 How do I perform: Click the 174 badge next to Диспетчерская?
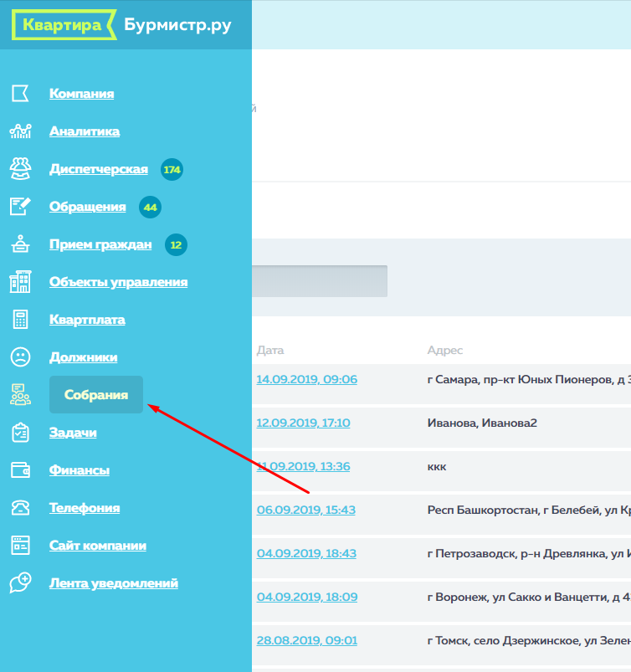pyautogui.click(x=172, y=170)
